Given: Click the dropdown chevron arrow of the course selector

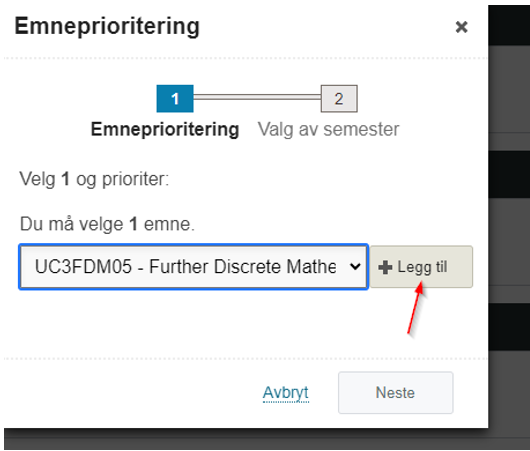Looking at the screenshot, I should coord(355,267).
